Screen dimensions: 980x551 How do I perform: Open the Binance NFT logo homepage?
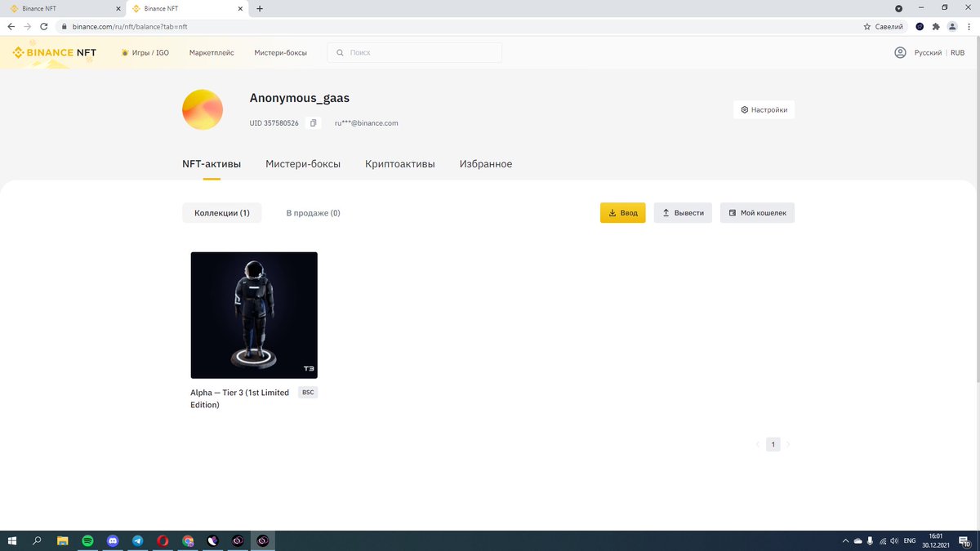click(x=53, y=51)
